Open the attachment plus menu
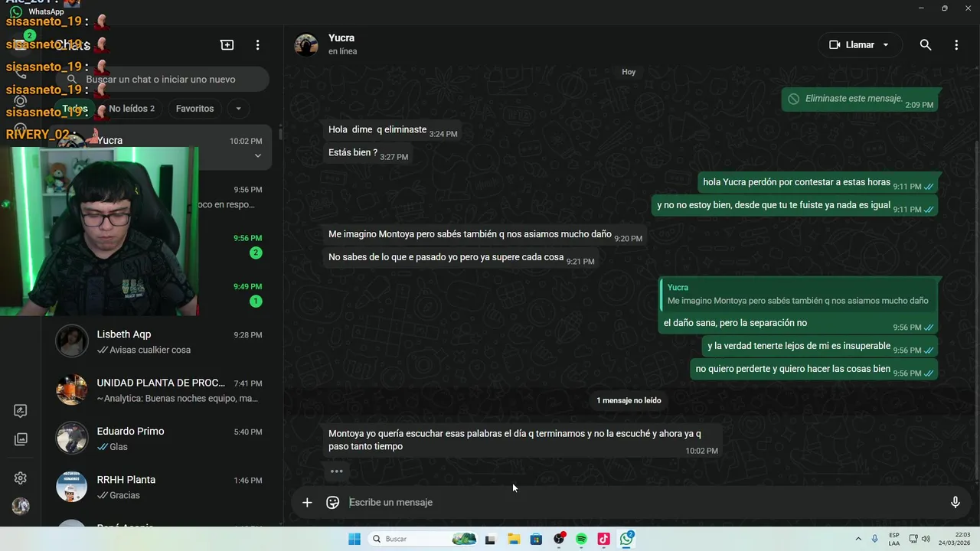 click(307, 503)
